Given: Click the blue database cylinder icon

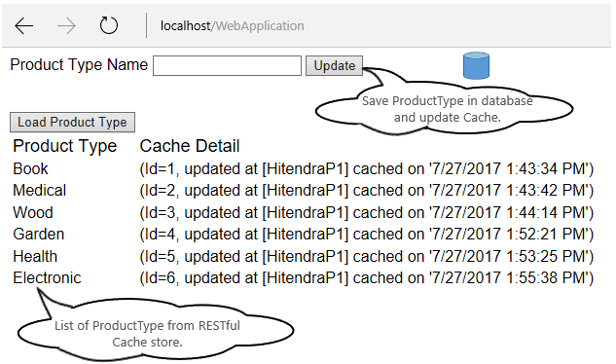Looking at the screenshot, I should (476, 65).
